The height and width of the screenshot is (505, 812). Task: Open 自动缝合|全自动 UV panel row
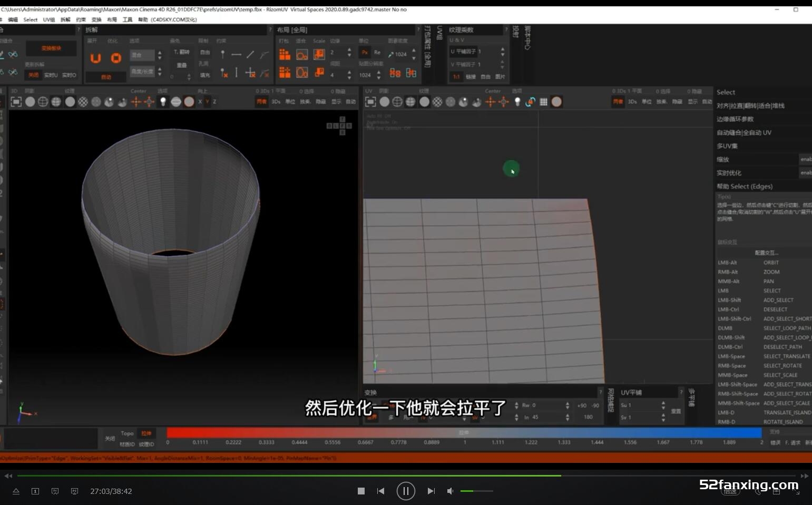point(763,132)
